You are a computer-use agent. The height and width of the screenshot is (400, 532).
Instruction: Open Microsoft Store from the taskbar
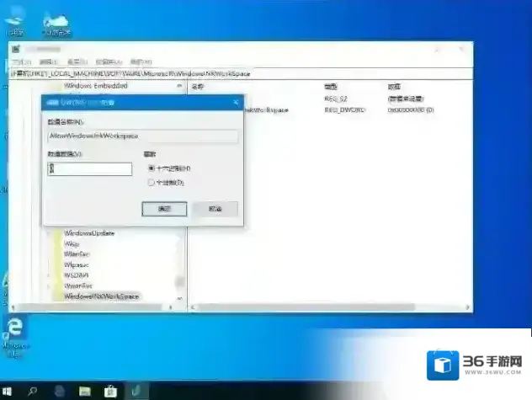(109, 392)
